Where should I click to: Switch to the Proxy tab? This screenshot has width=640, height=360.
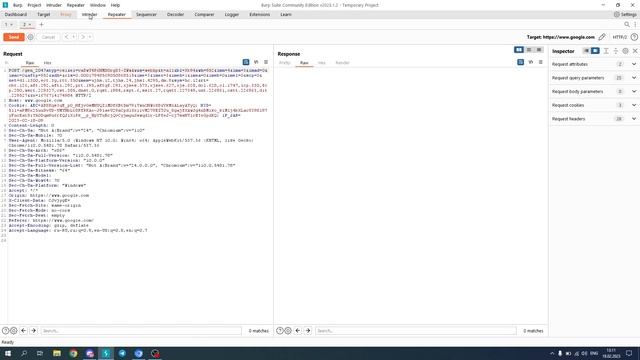(66, 14)
